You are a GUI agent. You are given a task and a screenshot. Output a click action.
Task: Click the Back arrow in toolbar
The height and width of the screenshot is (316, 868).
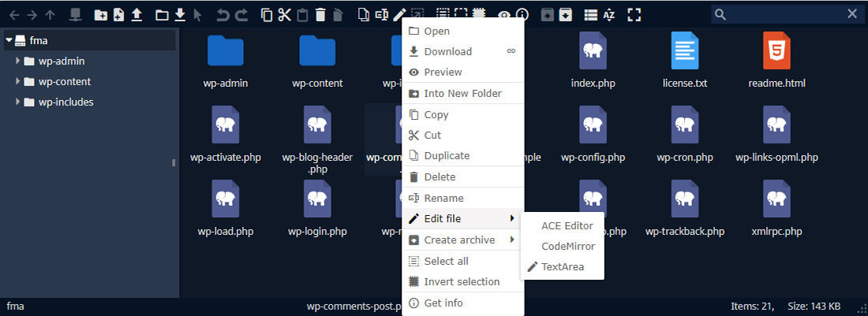(x=14, y=15)
